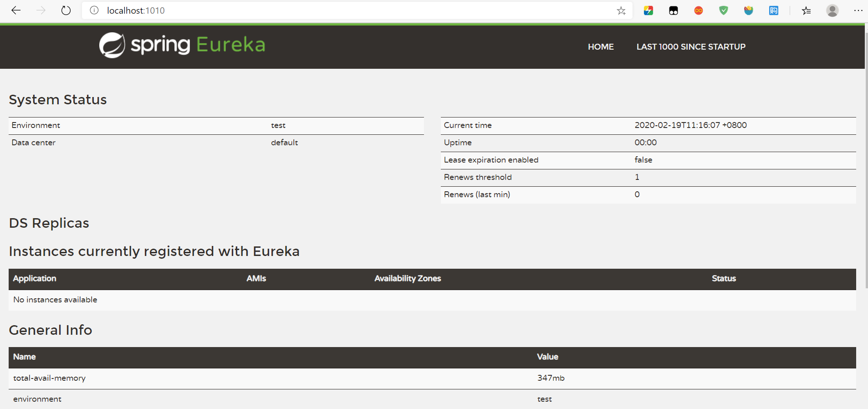Click the General Info Value column header

coord(547,357)
